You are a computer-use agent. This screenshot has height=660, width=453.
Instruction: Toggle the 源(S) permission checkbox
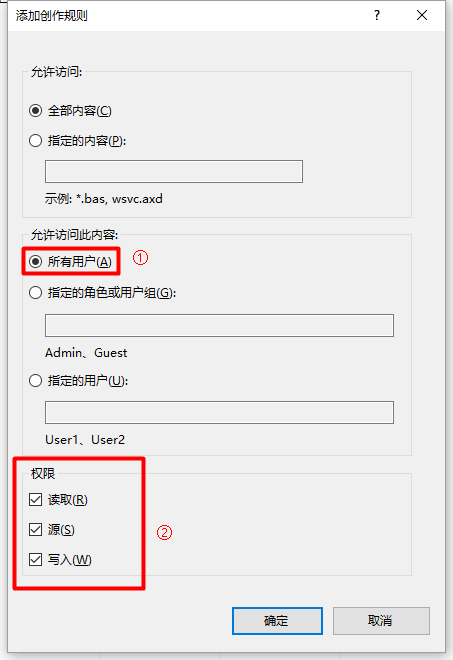click(35, 530)
